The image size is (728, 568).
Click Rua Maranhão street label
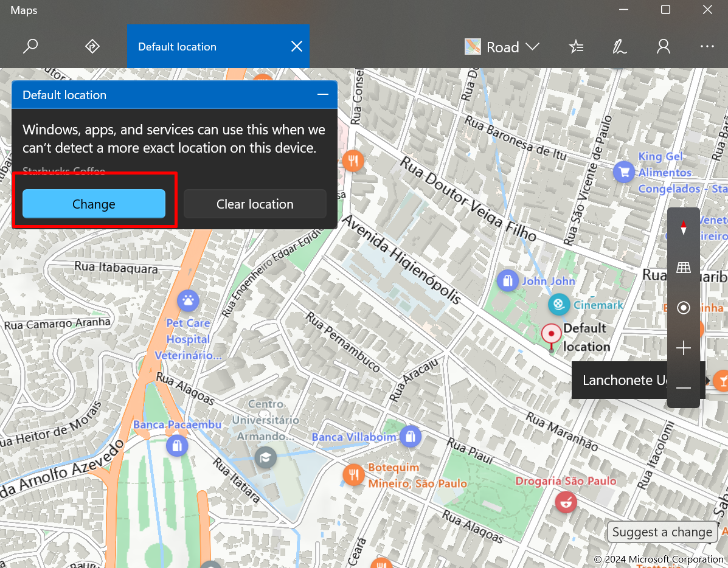562,431
